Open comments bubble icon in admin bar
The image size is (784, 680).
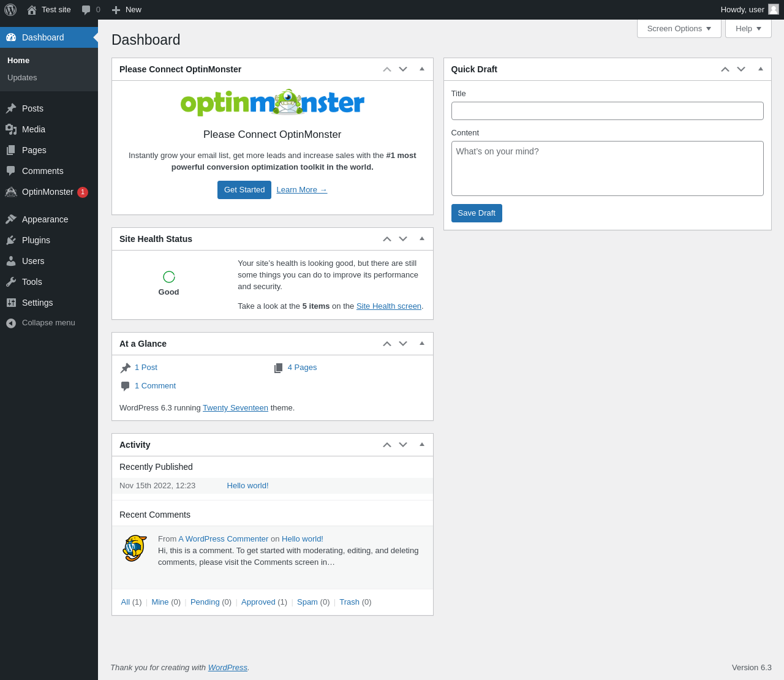click(x=86, y=10)
